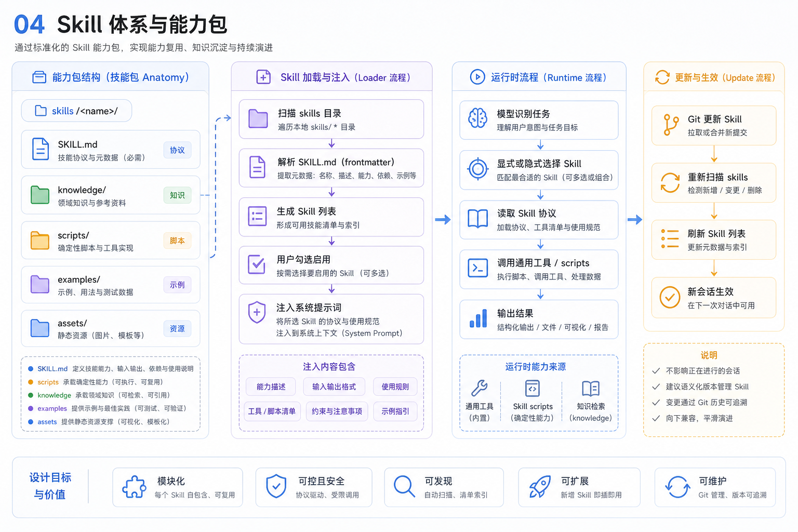Click the box icon in 能力包结构 header

coord(39,77)
